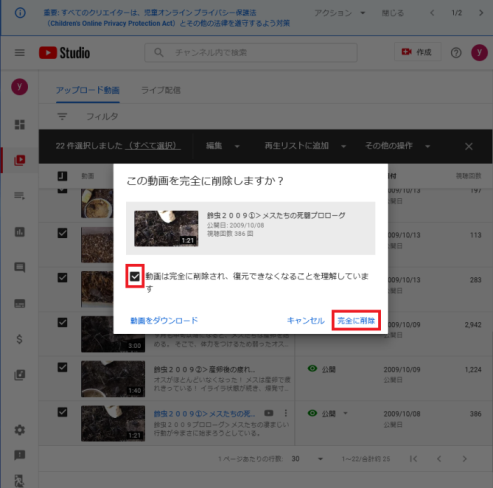The height and width of the screenshot is (488, 493).
Task: Uncheck the video row with 113 views
Action: pyautogui.click(x=62, y=233)
